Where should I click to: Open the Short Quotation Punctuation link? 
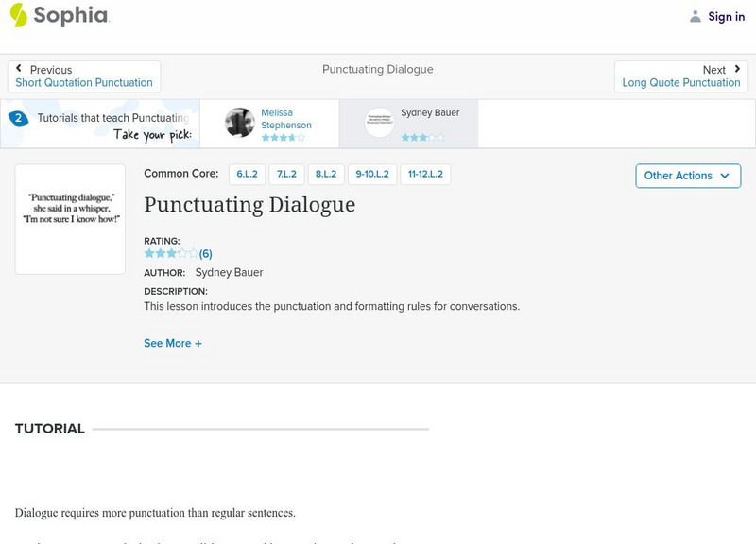click(x=84, y=83)
